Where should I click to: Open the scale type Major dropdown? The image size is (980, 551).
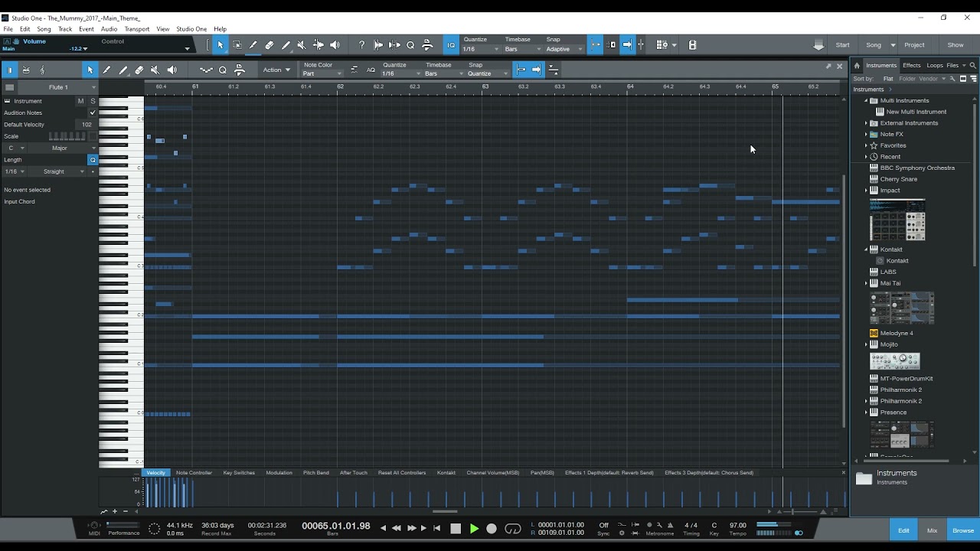pos(63,148)
